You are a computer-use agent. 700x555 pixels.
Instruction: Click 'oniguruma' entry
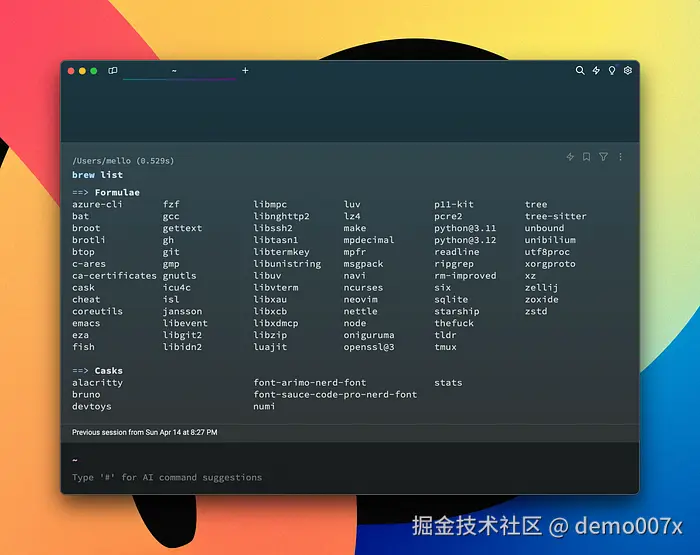click(x=369, y=335)
